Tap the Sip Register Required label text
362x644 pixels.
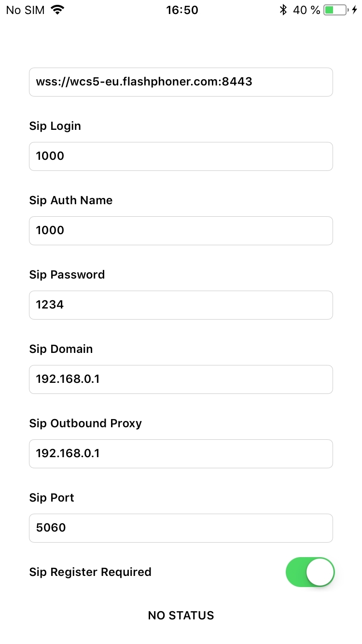click(x=90, y=572)
